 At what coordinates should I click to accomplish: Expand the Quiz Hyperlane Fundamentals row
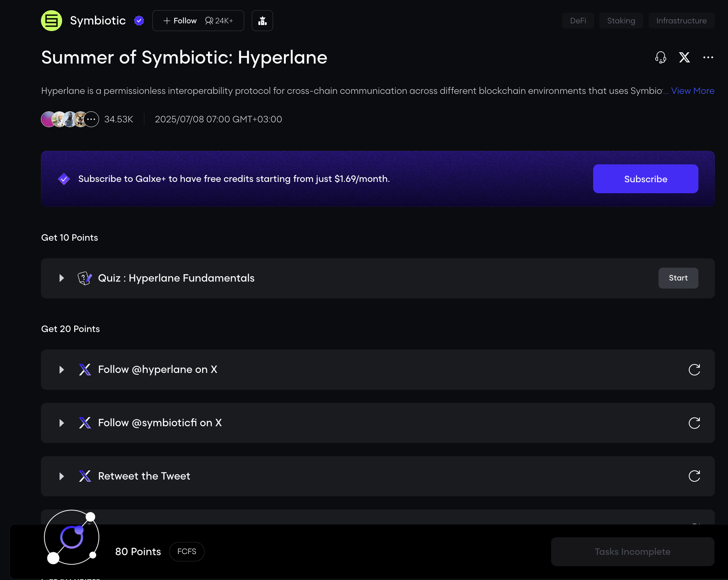pyautogui.click(x=61, y=278)
